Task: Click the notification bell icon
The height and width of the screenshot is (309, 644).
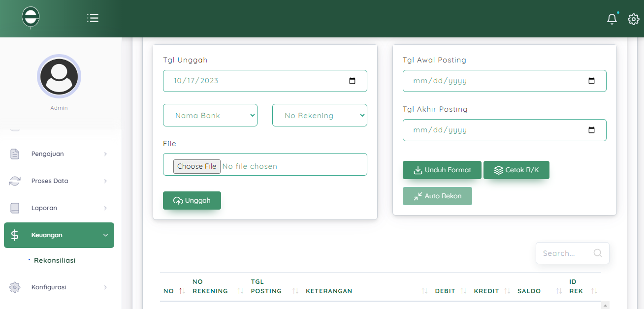Action: [x=612, y=19]
